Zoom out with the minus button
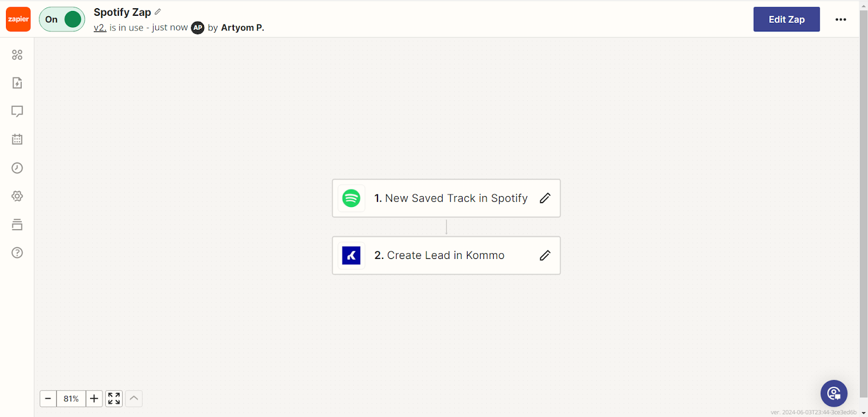Viewport: 868px width, 417px height. pos(48,399)
